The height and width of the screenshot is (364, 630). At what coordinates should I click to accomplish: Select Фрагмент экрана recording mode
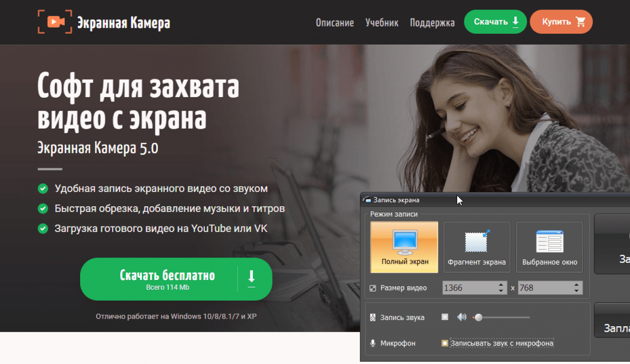pos(477,247)
